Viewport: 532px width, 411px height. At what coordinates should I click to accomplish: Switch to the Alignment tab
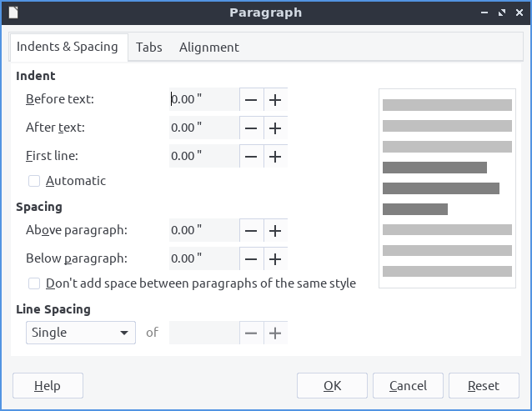coord(208,48)
